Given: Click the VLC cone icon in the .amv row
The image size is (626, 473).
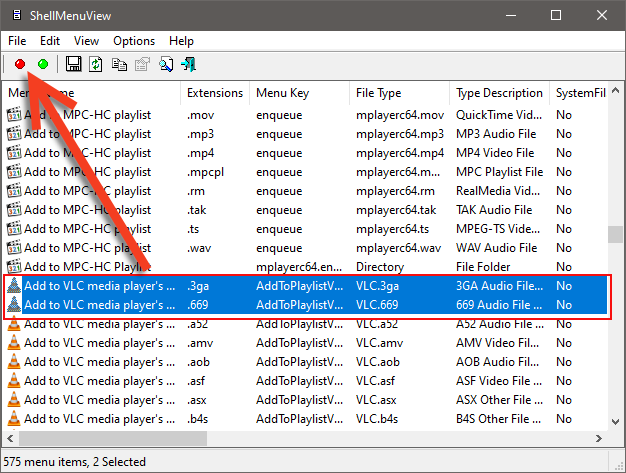Looking at the screenshot, I should pos(14,342).
